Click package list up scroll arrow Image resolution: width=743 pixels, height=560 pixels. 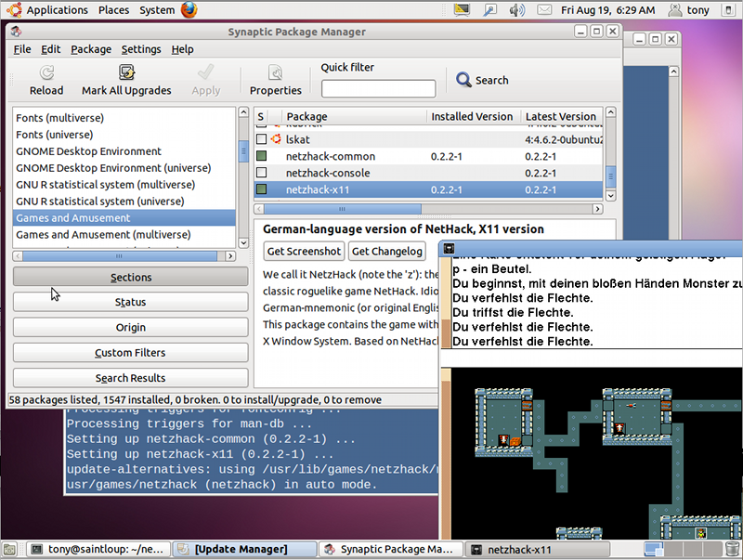[x=611, y=112]
